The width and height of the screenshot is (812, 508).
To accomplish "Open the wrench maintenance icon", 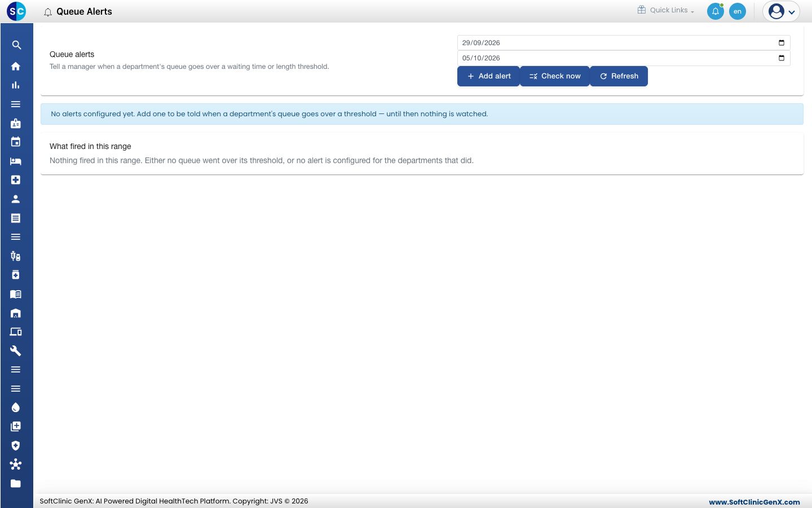I will tap(16, 351).
